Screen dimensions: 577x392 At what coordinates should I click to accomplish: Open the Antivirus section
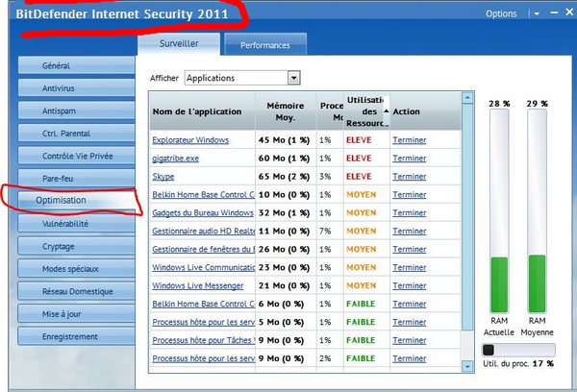pos(77,88)
